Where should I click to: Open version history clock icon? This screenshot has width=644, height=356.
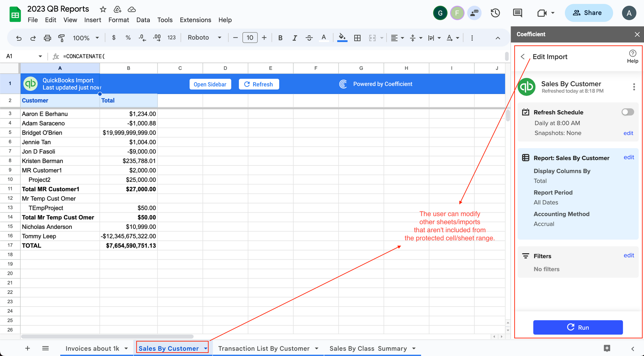click(495, 13)
